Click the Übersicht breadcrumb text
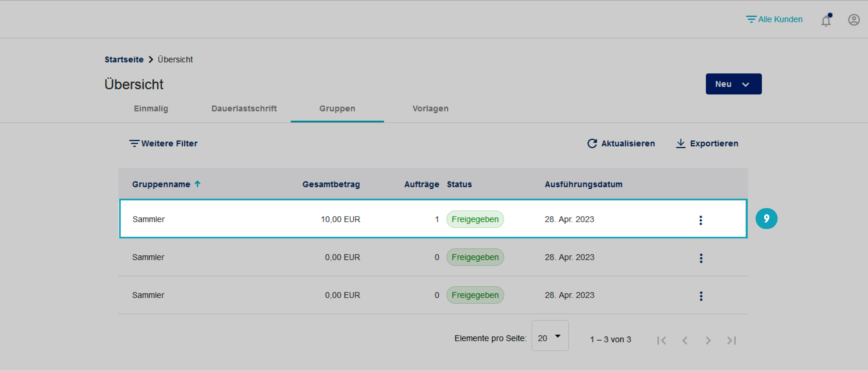This screenshot has height=371, width=868. point(175,59)
